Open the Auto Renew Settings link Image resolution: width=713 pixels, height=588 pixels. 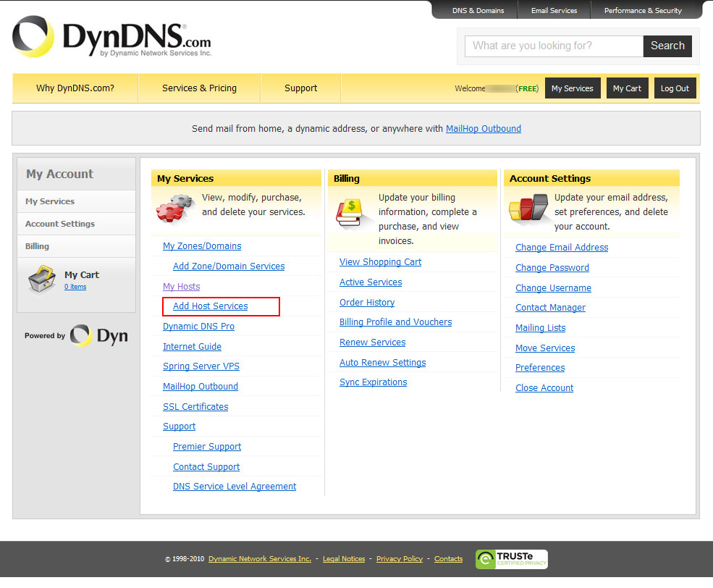(382, 363)
